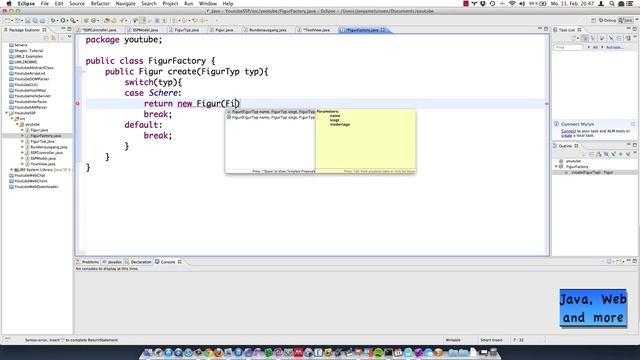Click the Open Perspective icon
Screen dimensions: 640x360
click(x=593, y=20)
